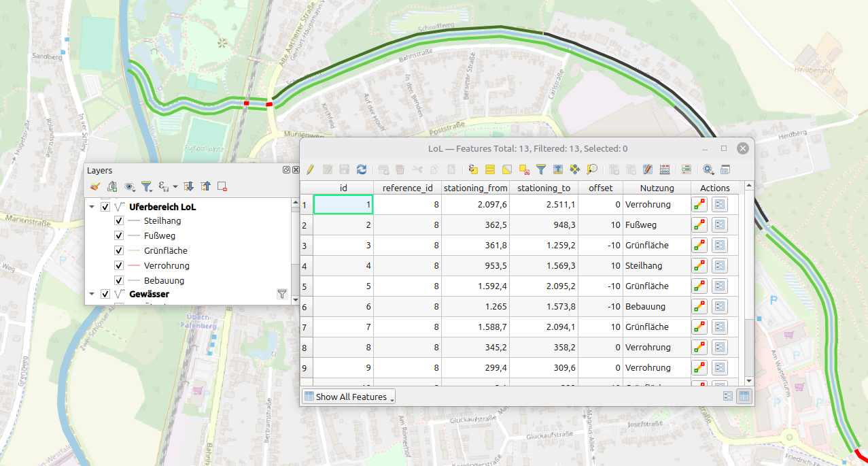Click the first Action button for row 2
The height and width of the screenshot is (466, 868).
[x=699, y=225]
